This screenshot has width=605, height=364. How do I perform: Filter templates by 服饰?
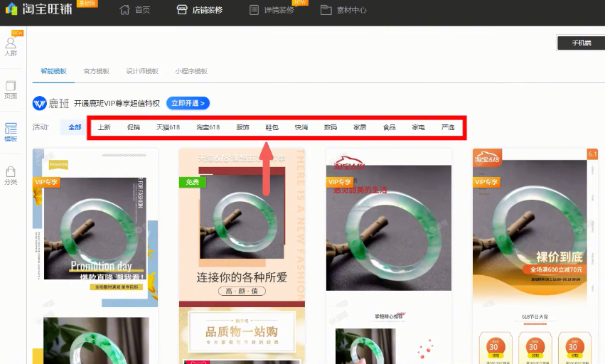[x=242, y=127]
